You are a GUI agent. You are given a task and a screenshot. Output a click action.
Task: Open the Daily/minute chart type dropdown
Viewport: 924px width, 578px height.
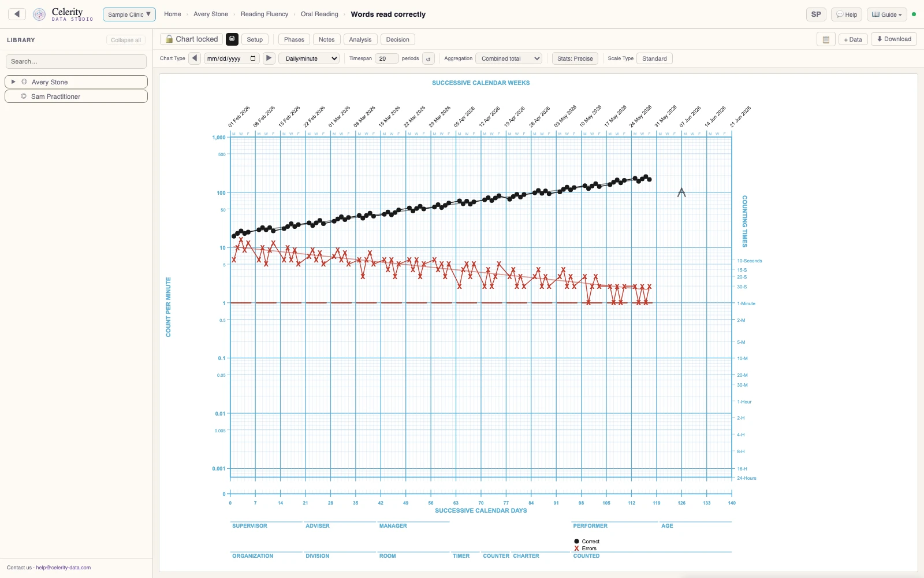(309, 58)
